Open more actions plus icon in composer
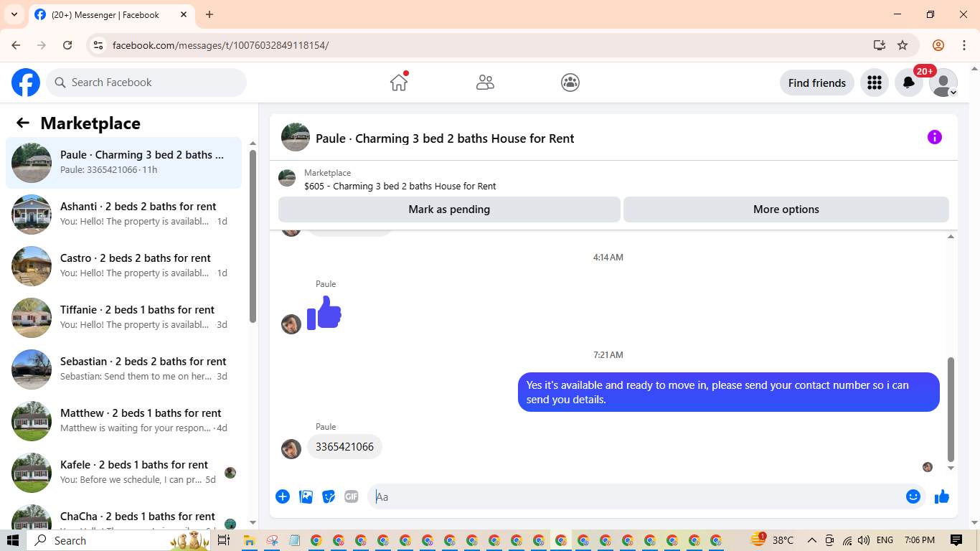The height and width of the screenshot is (551, 980). point(283,496)
